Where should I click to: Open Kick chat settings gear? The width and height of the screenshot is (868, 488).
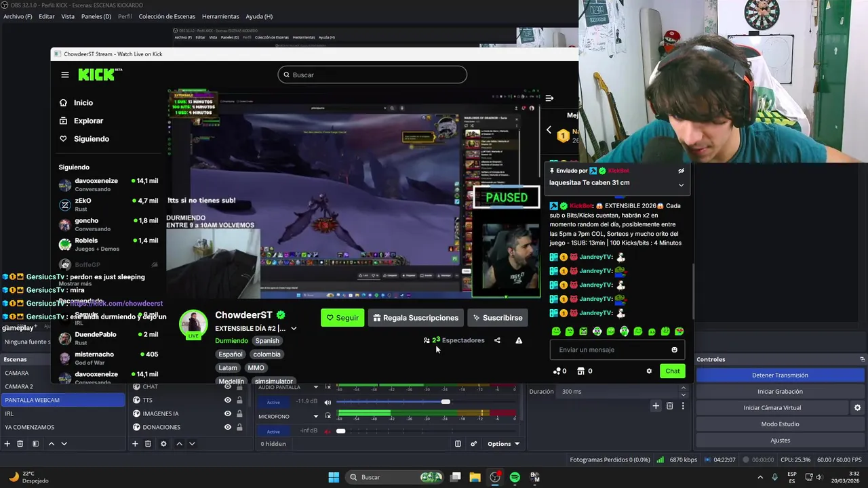click(x=649, y=371)
